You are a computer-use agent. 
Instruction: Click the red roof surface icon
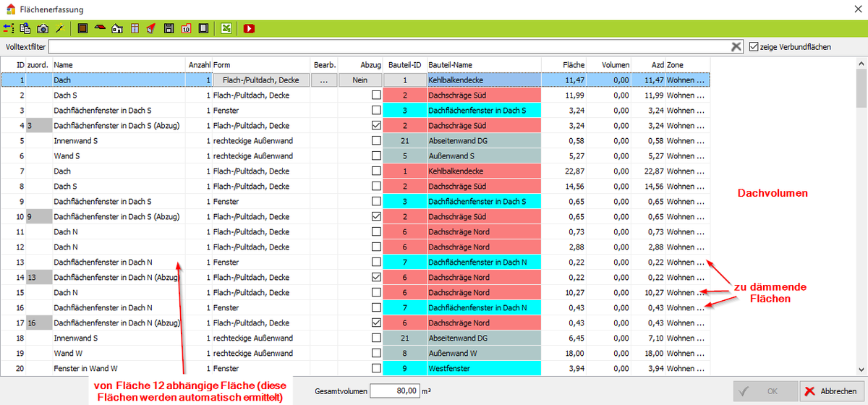coord(100,29)
